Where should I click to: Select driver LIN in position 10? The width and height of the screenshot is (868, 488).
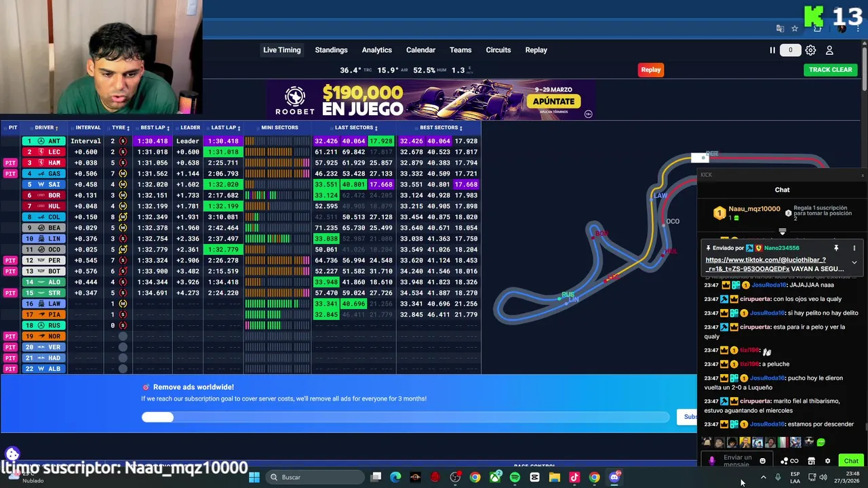(x=43, y=239)
